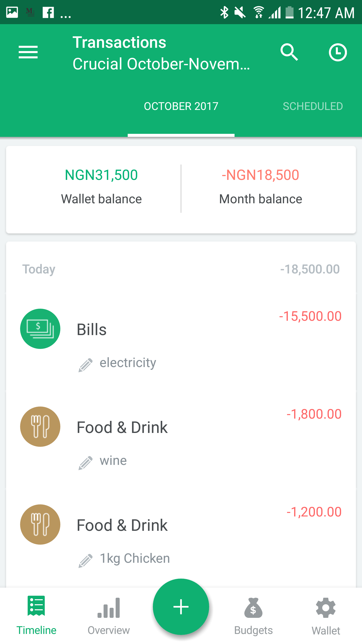362x644 pixels.
Task: Add a new transaction with plus button
Action: tap(181, 607)
